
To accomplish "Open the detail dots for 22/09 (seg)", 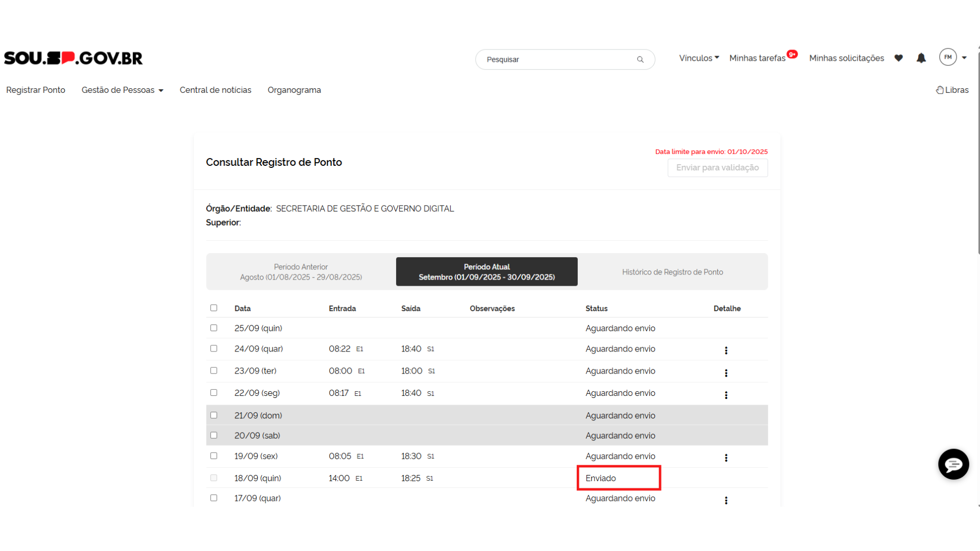I will point(726,395).
